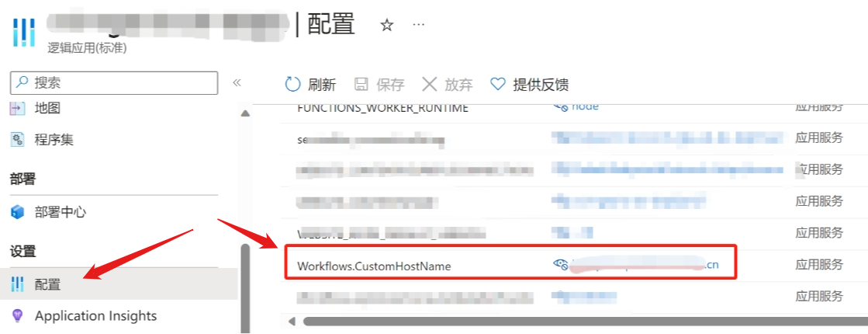This screenshot has height=334, width=868.
Task: Select 配置 (Configuration) in the settings menu
Action: 47,284
